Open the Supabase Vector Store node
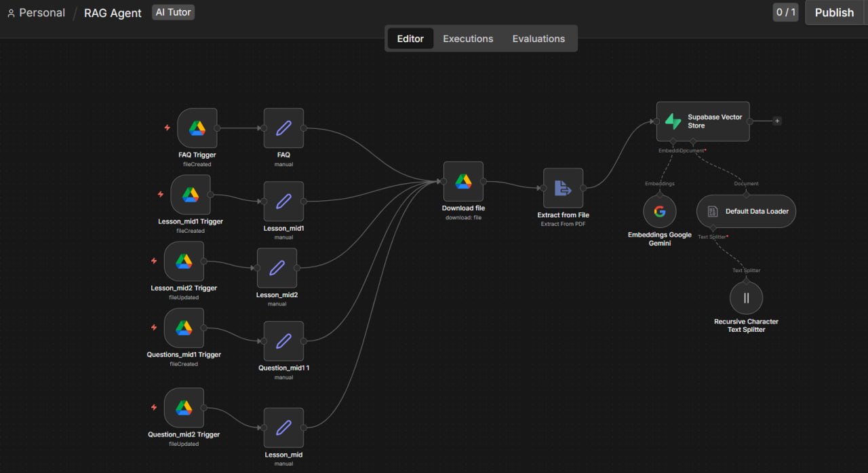The image size is (868, 473). [703, 121]
